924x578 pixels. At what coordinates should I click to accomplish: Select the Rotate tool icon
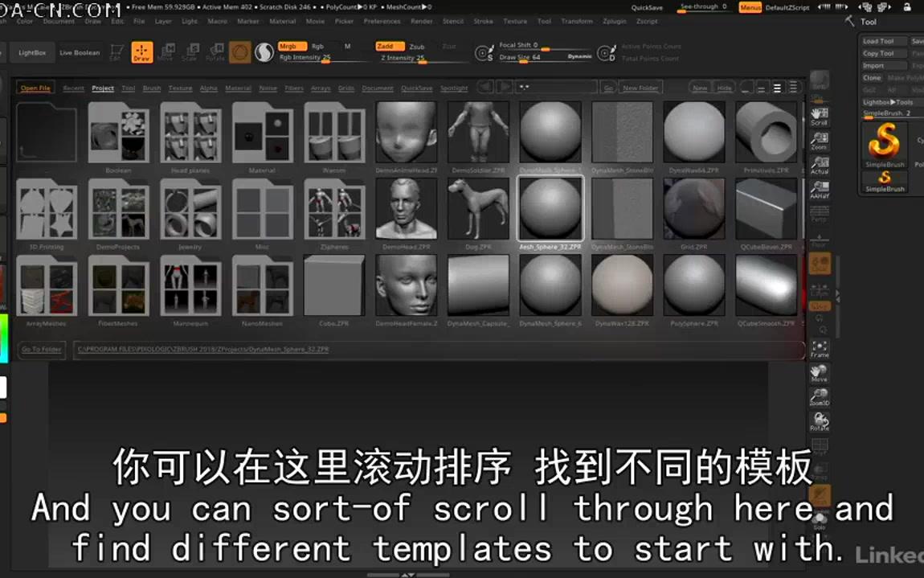[x=214, y=52]
